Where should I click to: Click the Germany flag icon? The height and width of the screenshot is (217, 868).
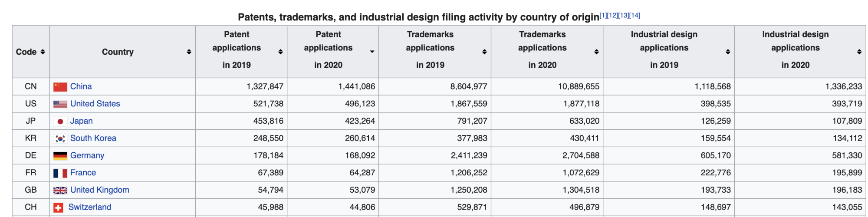click(x=60, y=156)
